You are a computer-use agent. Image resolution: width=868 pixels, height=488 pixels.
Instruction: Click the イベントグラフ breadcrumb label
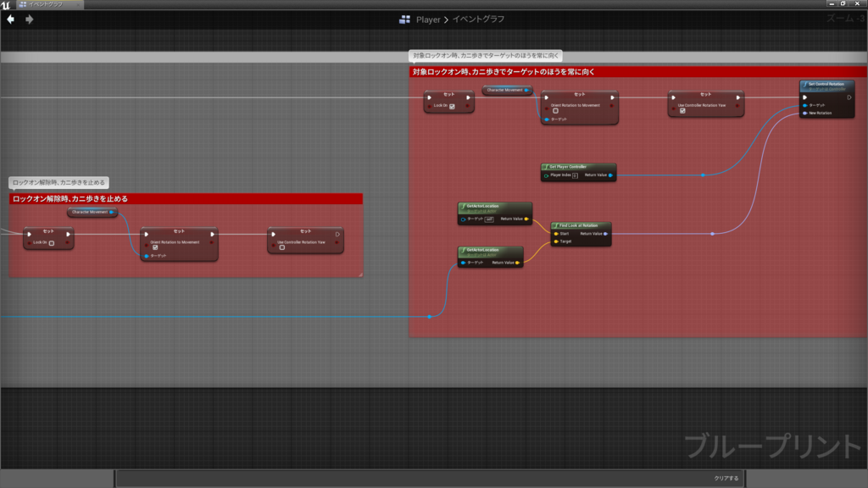pyautogui.click(x=478, y=19)
